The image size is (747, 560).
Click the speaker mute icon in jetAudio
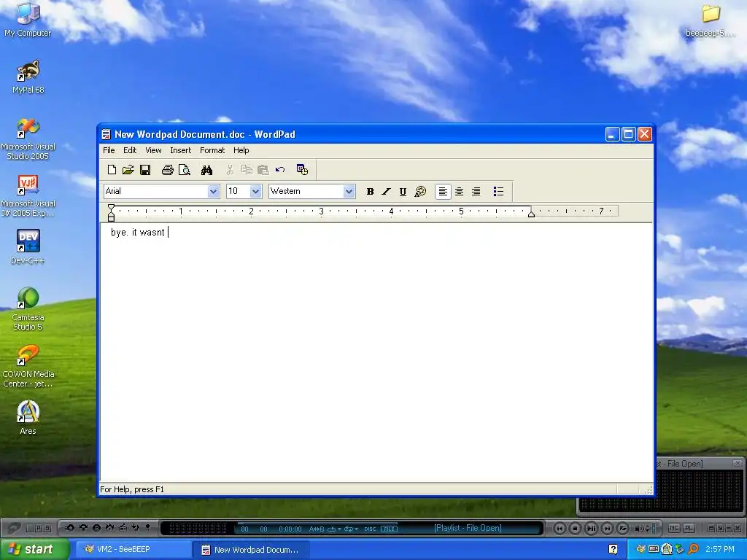coord(639,529)
